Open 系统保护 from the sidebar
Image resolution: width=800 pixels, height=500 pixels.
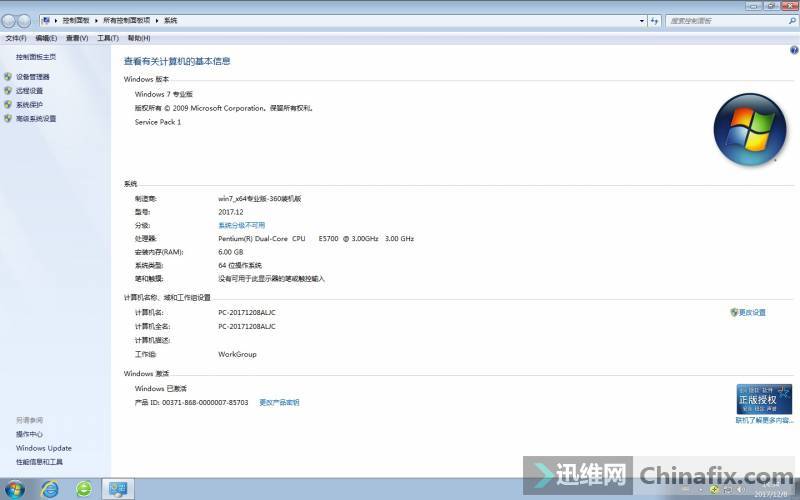[x=29, y=105]
